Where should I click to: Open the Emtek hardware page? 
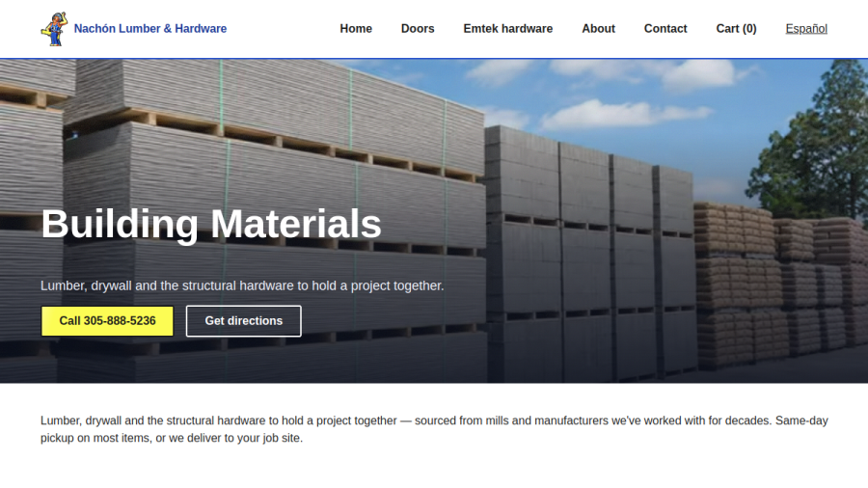pyautogui.click(x=507, y=29)
